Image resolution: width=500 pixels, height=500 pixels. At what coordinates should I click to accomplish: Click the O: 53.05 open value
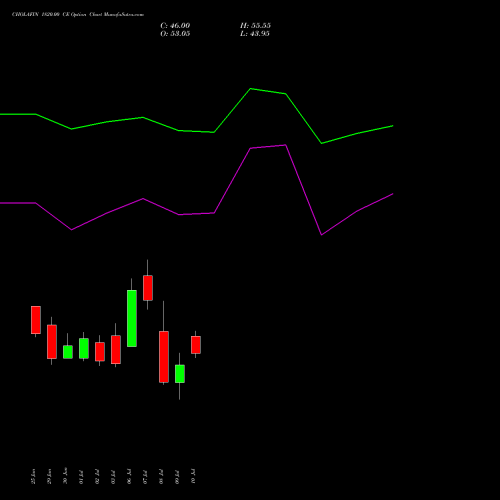(175, 34)
